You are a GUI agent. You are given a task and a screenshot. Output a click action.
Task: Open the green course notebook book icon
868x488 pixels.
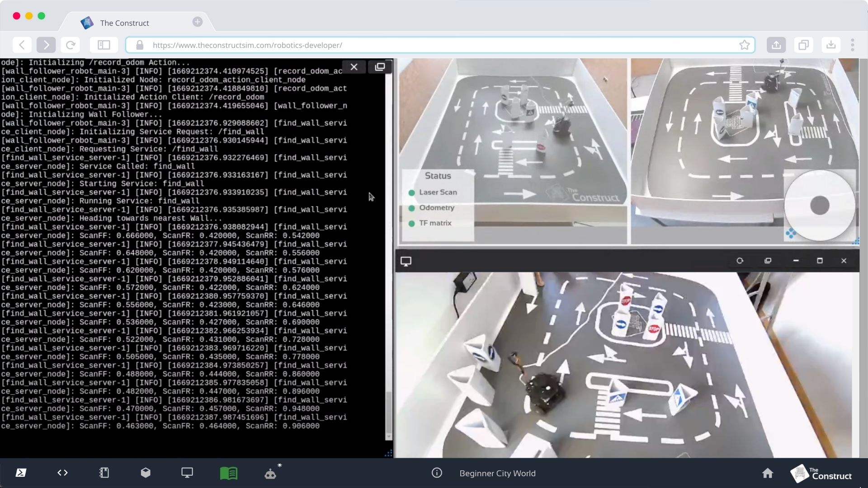(x=229, y=473)
